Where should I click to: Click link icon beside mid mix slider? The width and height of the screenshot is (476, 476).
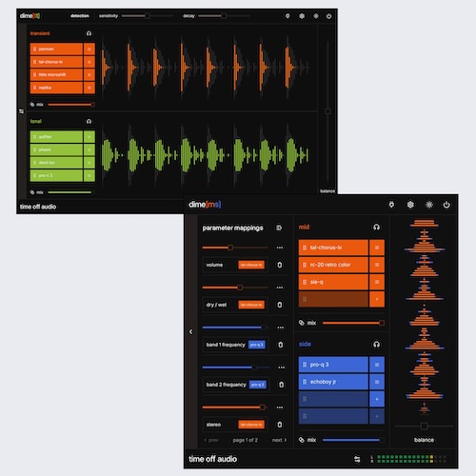pyautogui.click(x=302, y=323)
